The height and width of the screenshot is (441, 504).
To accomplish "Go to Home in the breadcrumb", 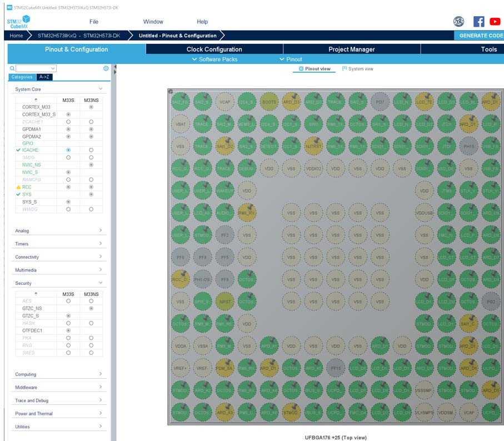I will click(x=16, y=36).
